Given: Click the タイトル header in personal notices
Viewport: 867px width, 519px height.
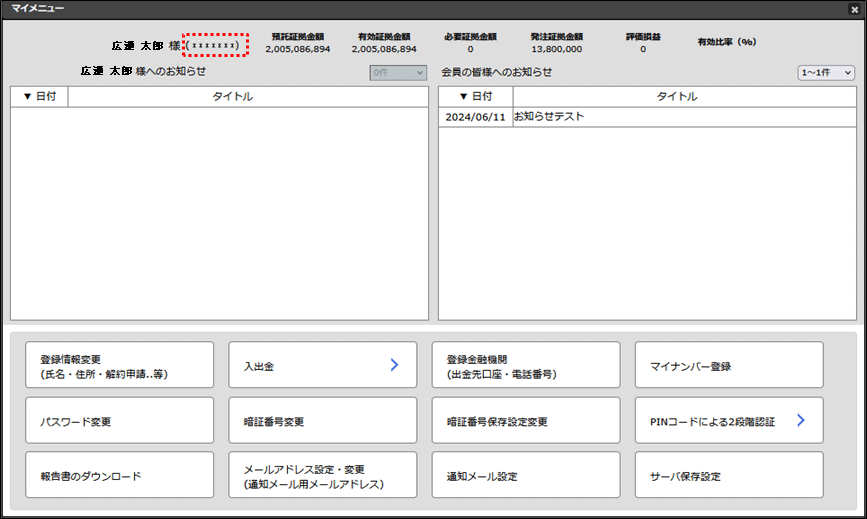Looking at the screenshot, I should 233,97.
